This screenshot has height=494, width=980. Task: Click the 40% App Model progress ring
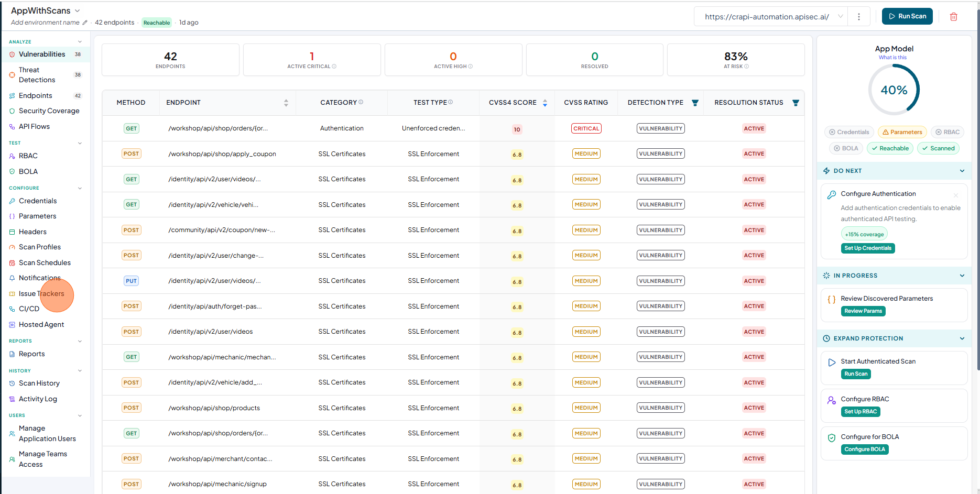click(x=894, y=90)
